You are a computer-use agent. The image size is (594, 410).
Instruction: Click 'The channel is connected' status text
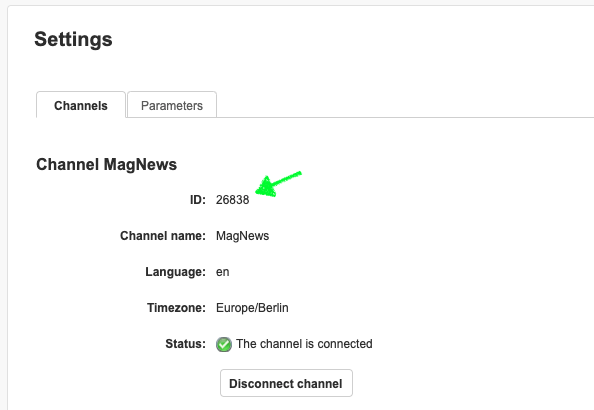[304, 344]
